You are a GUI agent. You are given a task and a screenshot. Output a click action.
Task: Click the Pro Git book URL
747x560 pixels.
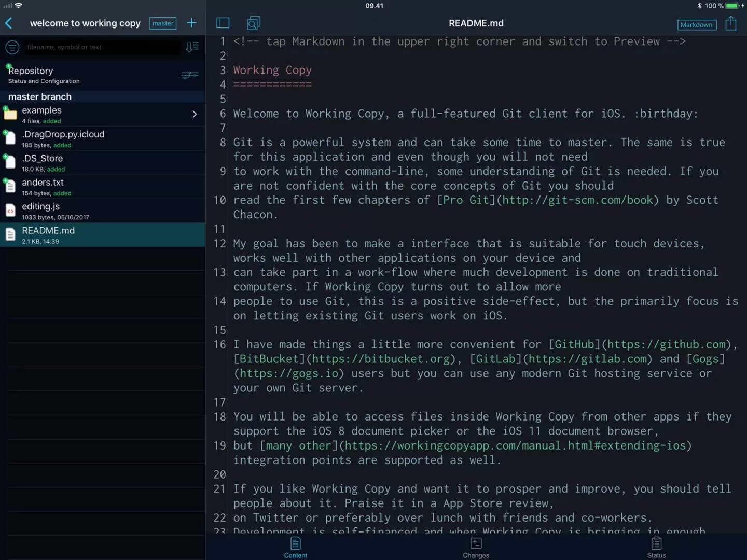tap(578, 200)
